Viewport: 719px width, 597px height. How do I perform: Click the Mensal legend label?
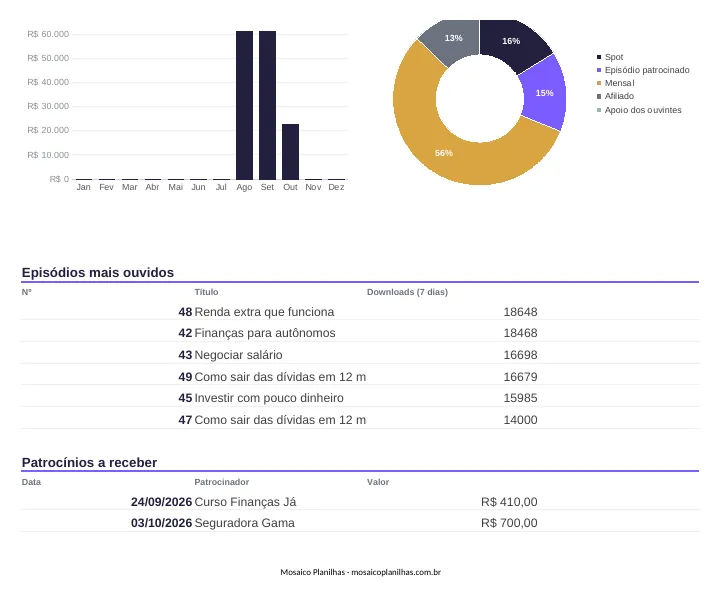click(619, 83)
